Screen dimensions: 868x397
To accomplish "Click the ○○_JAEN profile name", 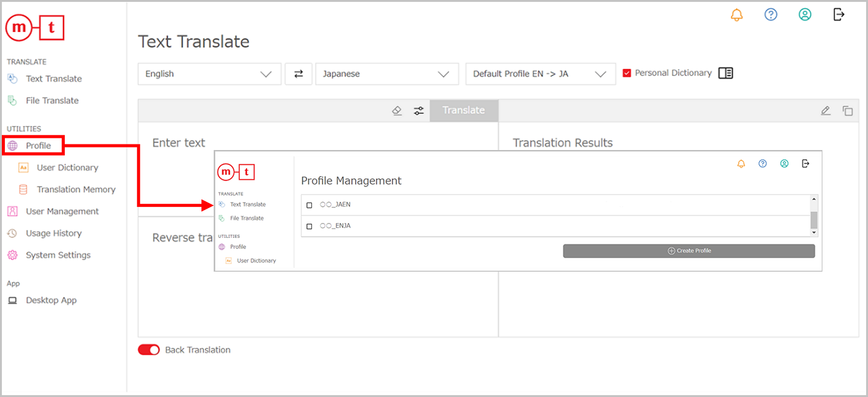I will 335,204.
